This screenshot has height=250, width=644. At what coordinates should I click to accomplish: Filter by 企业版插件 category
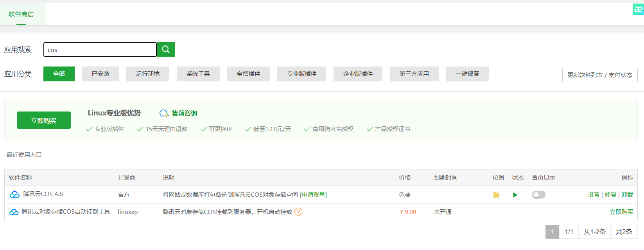click(358, 74)
